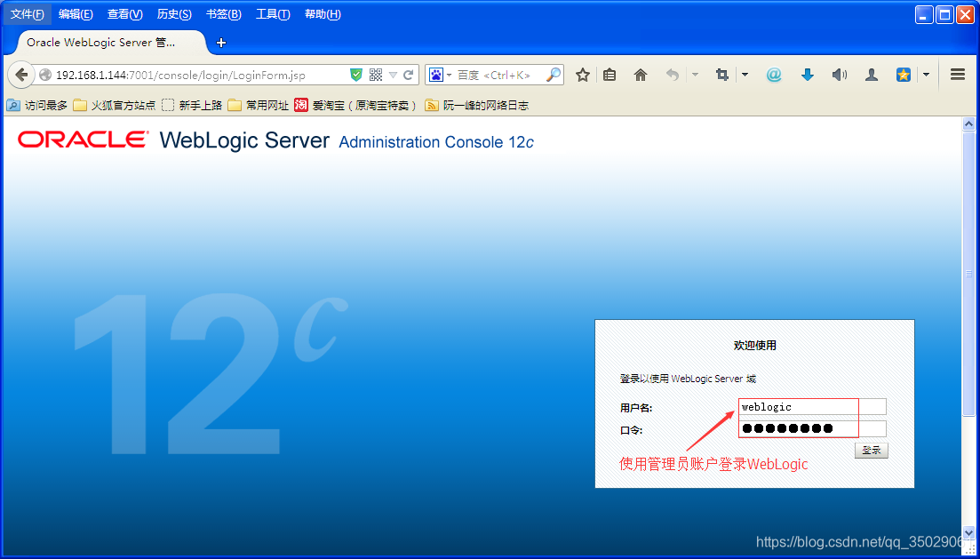
Task: Close the browser window
Action: [x=965, y=14]
